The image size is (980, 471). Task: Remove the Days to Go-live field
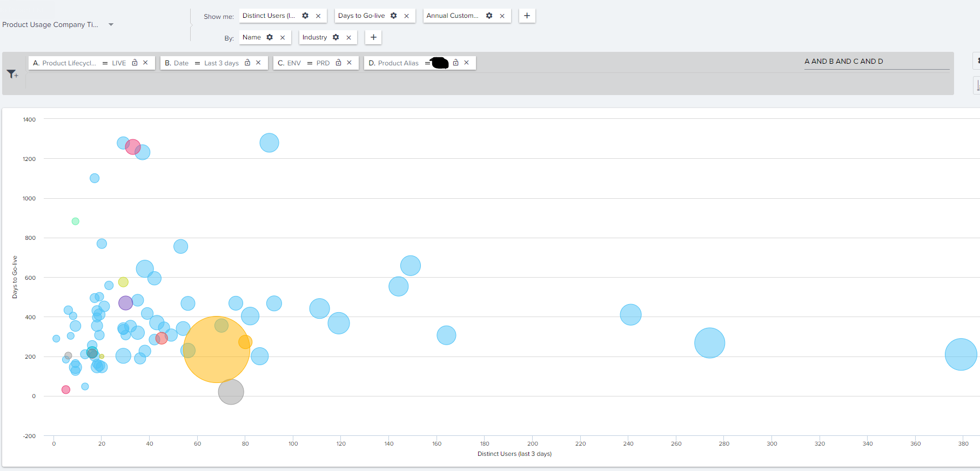[406, 16]
